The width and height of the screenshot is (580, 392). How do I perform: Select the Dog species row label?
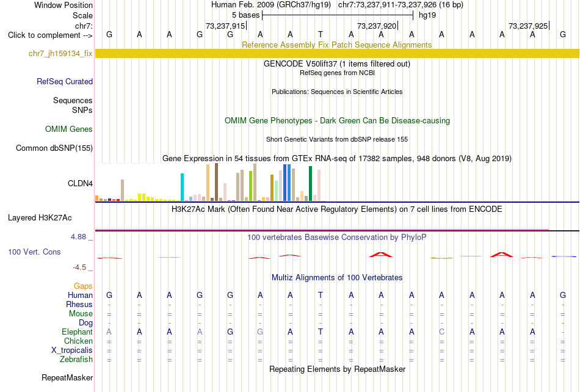85,323
